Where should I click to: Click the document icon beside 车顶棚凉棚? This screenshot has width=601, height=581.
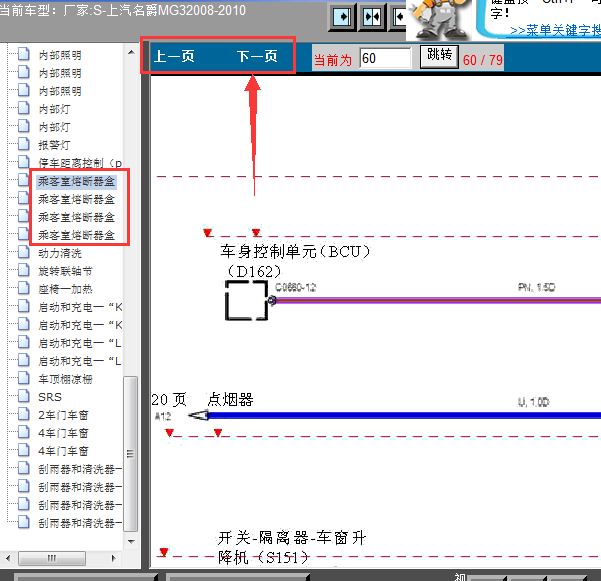click(x=24, y=378)
